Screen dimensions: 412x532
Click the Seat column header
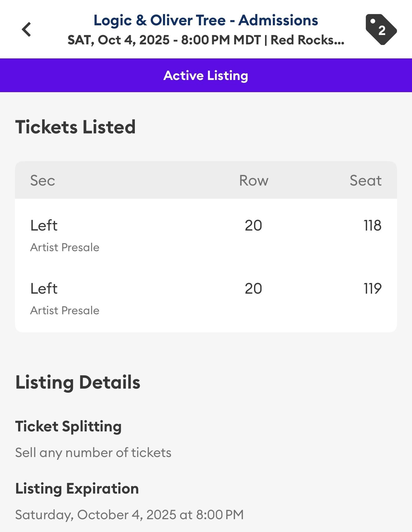point(365,181)
